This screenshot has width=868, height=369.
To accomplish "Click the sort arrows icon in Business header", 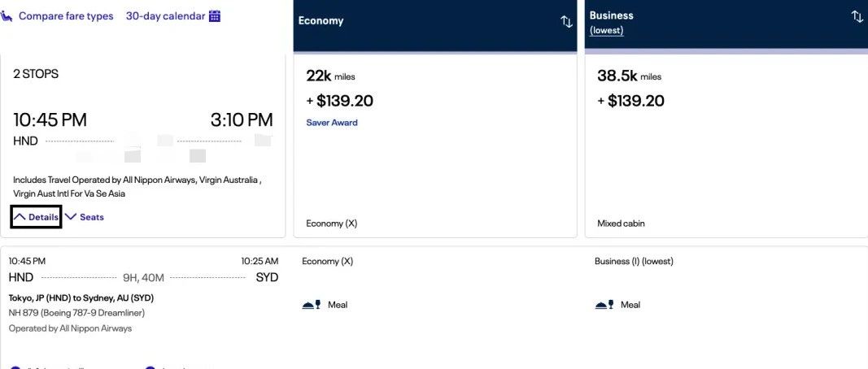I will point(857,17).
